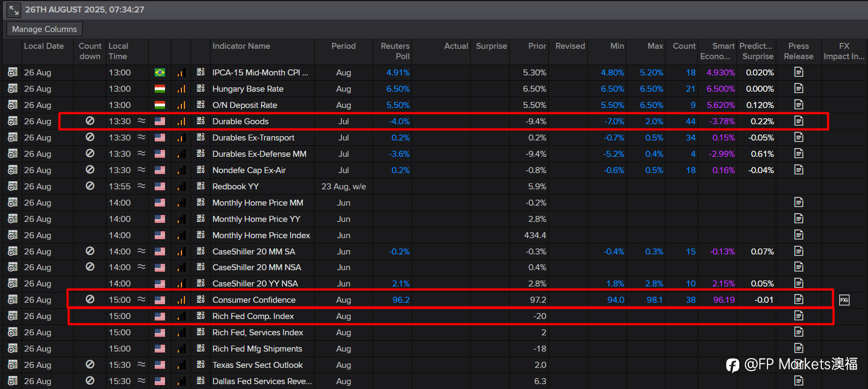868x389 pixels.
Task: Click countdown icon on Texas Serv Sect Outlook row
Action: [90, 365]
